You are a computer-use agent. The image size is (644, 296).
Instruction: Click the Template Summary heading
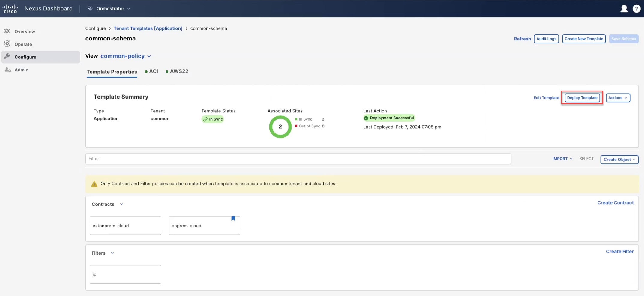[x=121, y=97]
